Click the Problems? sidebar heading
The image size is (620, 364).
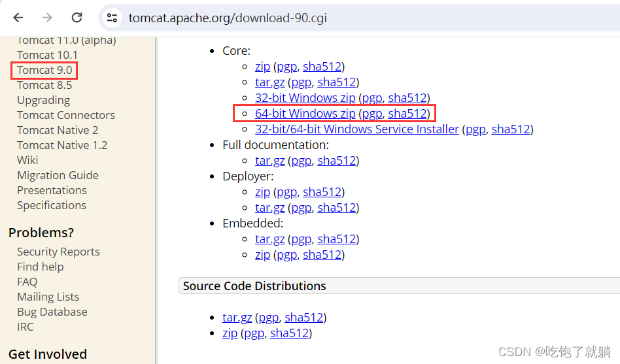pos(41,233)
